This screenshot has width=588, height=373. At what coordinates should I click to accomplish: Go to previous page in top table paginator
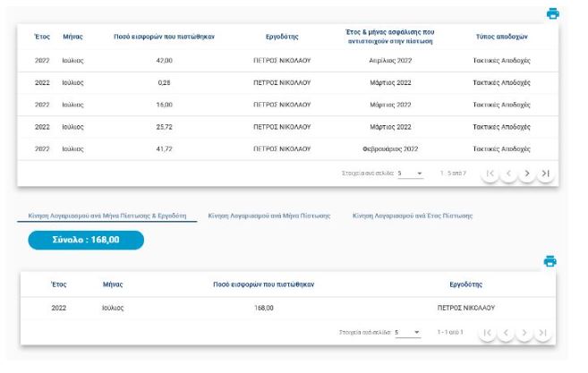(508, 173)
